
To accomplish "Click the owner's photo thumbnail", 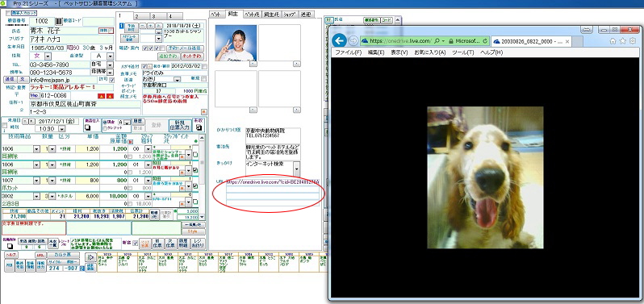I will [236, 43].
